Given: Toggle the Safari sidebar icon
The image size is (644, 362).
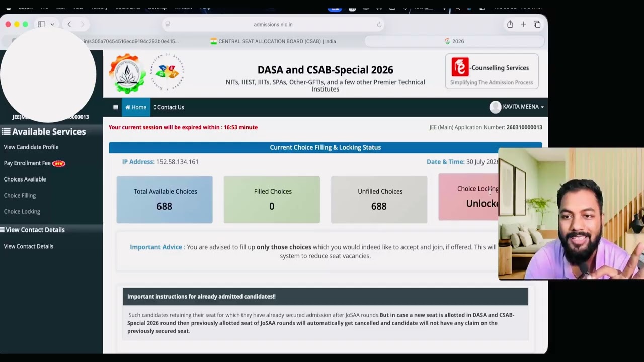Looking at the screenshot, I should 42,24.
